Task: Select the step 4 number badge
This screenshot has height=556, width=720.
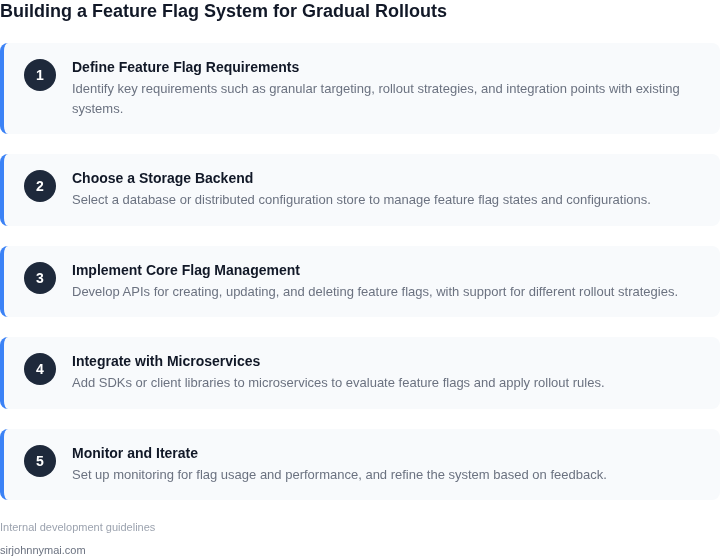Action: [x=40, y=369]
